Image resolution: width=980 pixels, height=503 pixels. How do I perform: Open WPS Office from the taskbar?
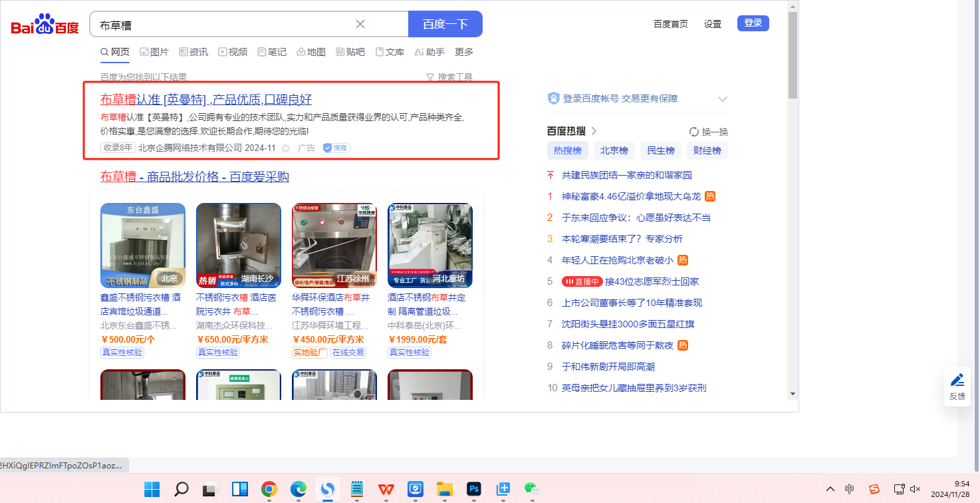[386, 489]
